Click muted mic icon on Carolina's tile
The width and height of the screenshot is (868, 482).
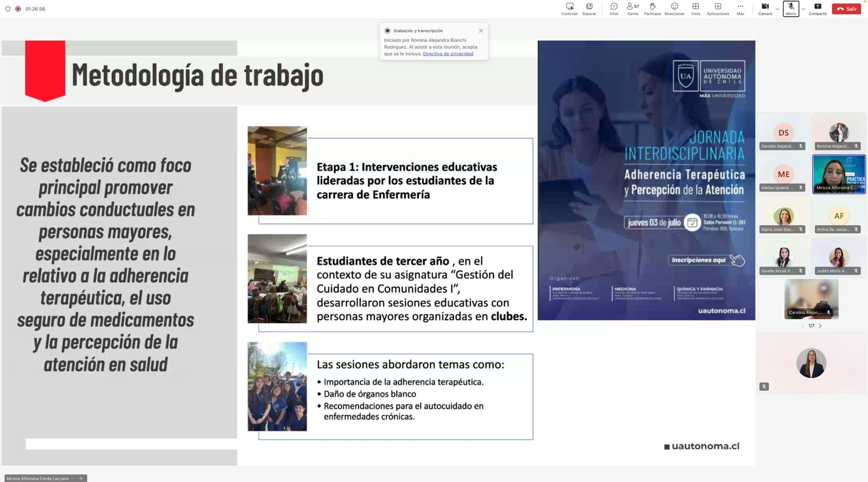point(828,313)
